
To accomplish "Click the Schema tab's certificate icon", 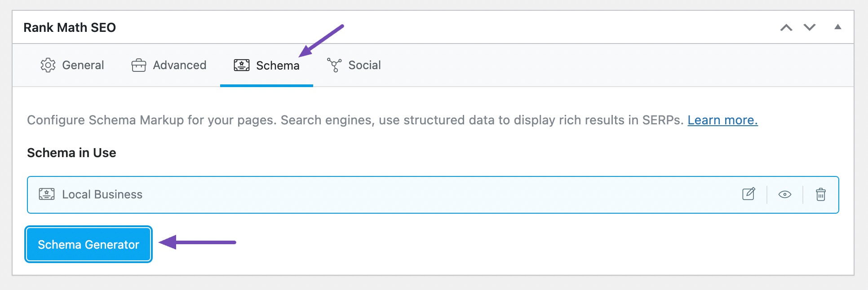I will [x=241, y=66].
